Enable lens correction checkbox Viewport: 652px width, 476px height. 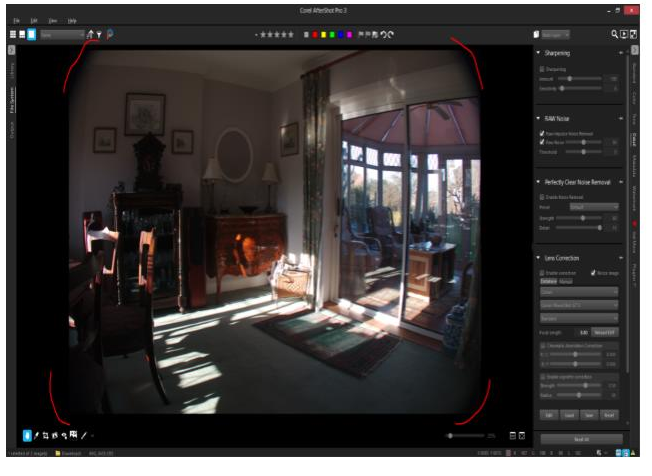tap(542, 273)
